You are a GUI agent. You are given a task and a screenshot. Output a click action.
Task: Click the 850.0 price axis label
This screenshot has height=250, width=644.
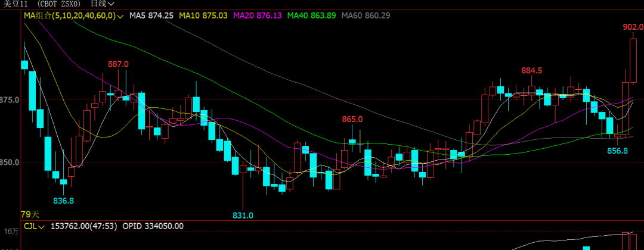[9, 162]
